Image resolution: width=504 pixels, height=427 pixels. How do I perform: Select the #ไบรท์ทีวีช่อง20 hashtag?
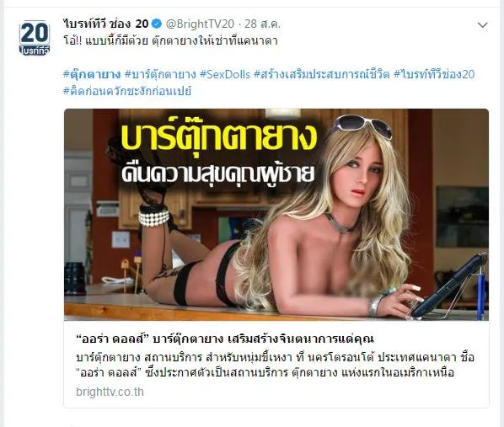434,74
